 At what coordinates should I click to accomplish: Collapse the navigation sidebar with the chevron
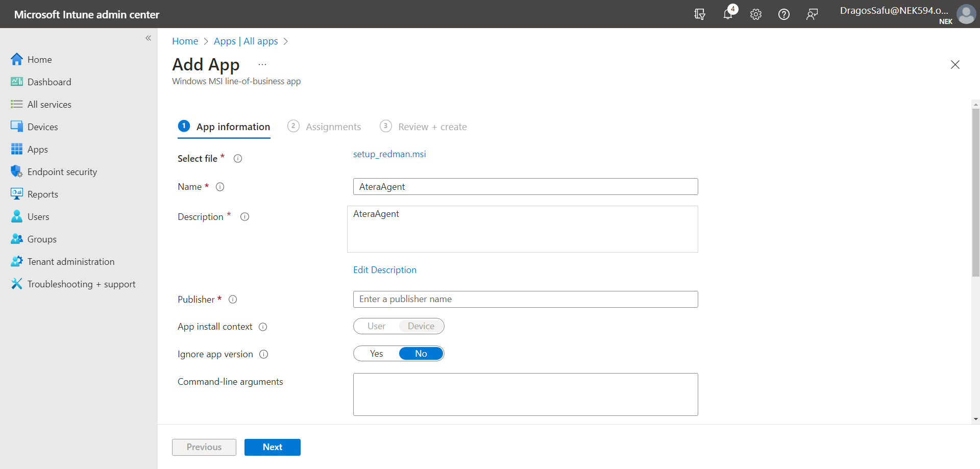click(x=149, y=38)
